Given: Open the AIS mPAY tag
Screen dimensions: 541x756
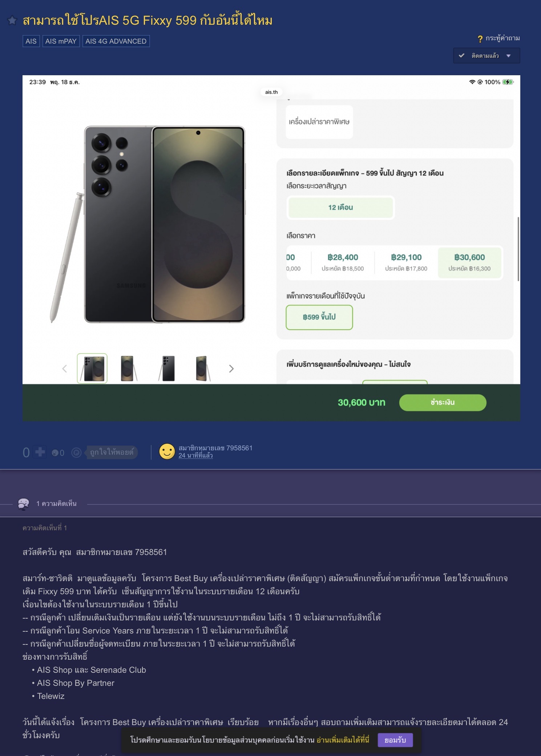Looking at the screenshot, I should pyautogui.click(x=61, y=41).
